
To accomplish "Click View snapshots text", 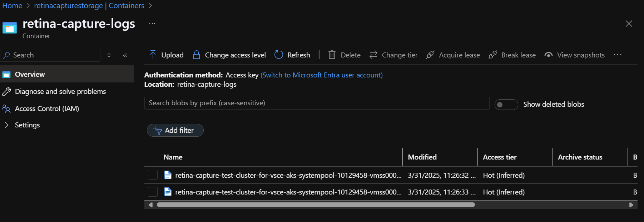I will point(581,55).
